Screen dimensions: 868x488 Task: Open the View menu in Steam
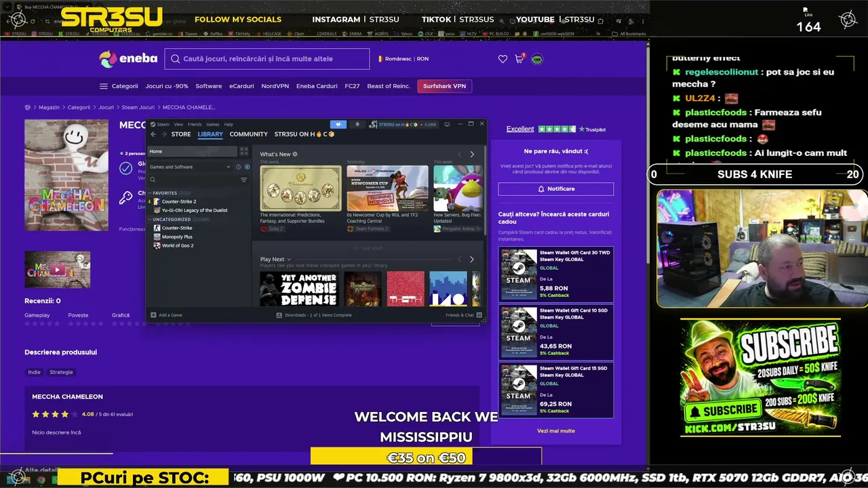[178, 125]
